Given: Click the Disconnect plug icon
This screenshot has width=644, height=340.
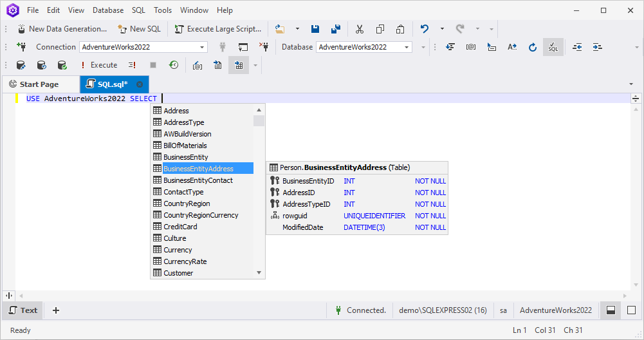Looking at the screenshot, I should 264,47.
